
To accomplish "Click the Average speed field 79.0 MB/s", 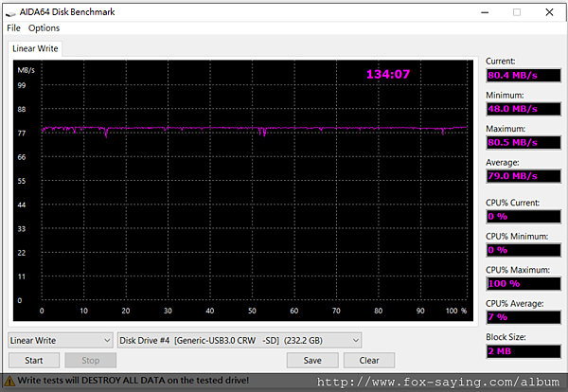I will click(524, 176).
